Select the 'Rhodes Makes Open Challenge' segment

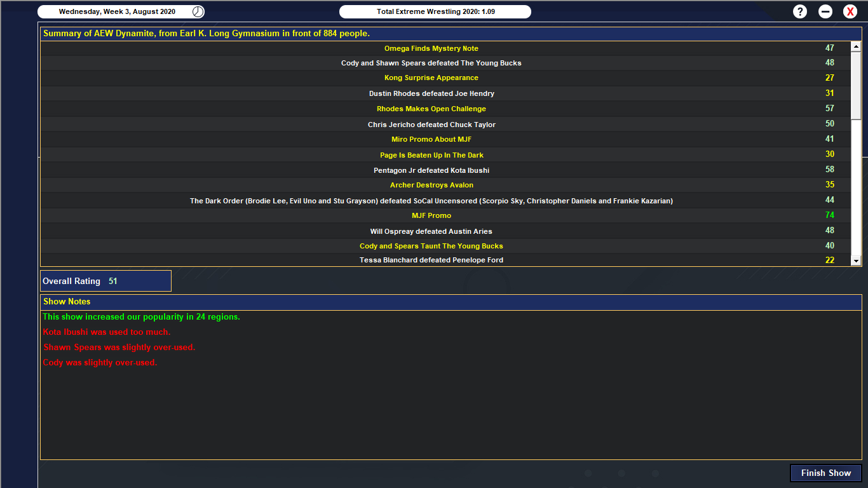pyautogui.click(x=445, y=109)
